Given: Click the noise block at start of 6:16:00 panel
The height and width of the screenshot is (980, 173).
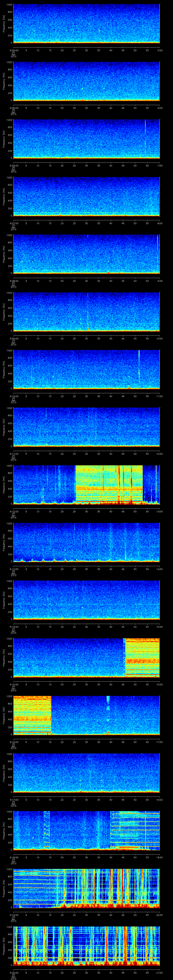Looking at the screenshot, I should (x=32, y=715).
